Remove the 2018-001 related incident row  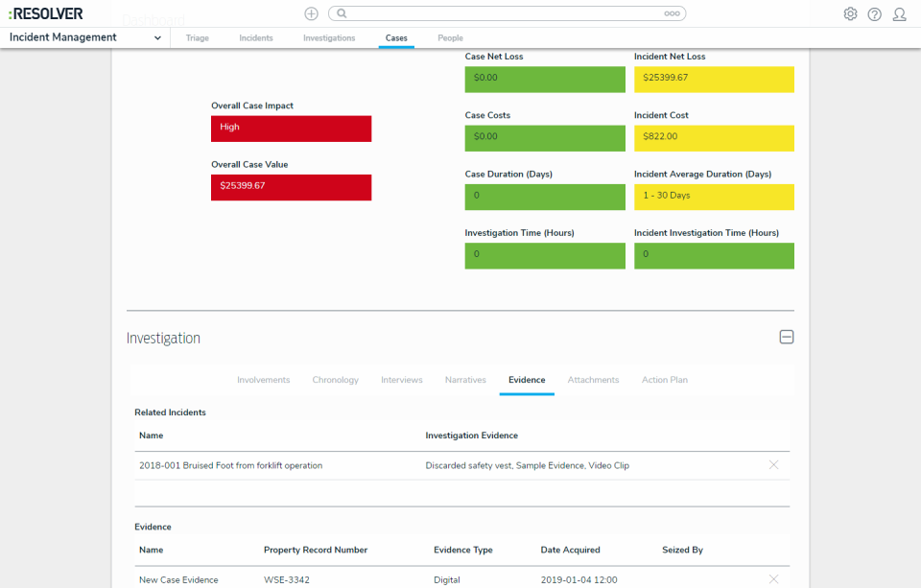click(x=774, y=465)
